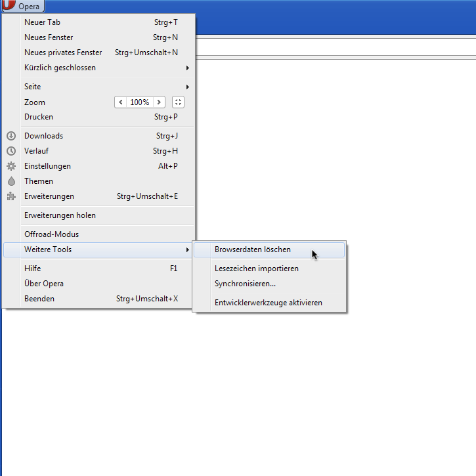476x476 pixels.
Task: Open Themen menu entry
Action: [98, 181]
